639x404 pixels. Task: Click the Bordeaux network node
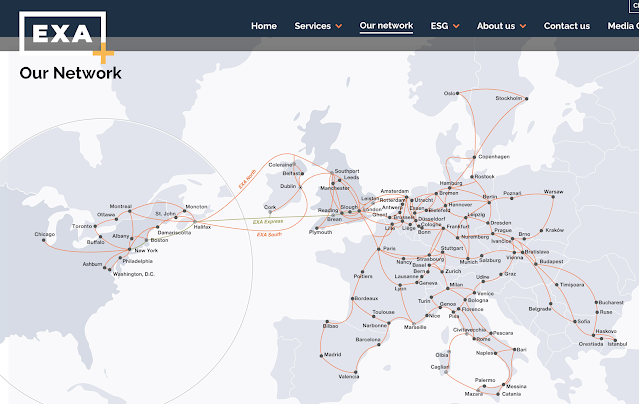click(353, 298)
